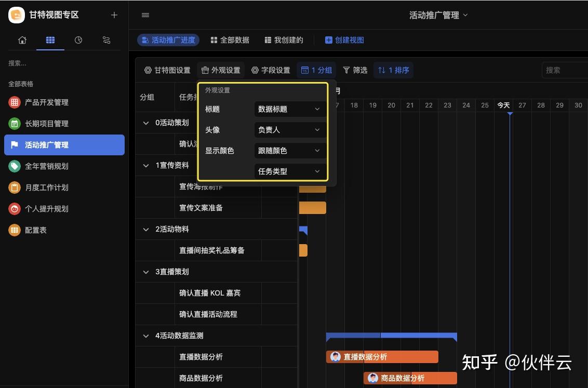Click the 长期项目管理 green calendar icon
The image size is (588, 388).
[x=15, y=124]
